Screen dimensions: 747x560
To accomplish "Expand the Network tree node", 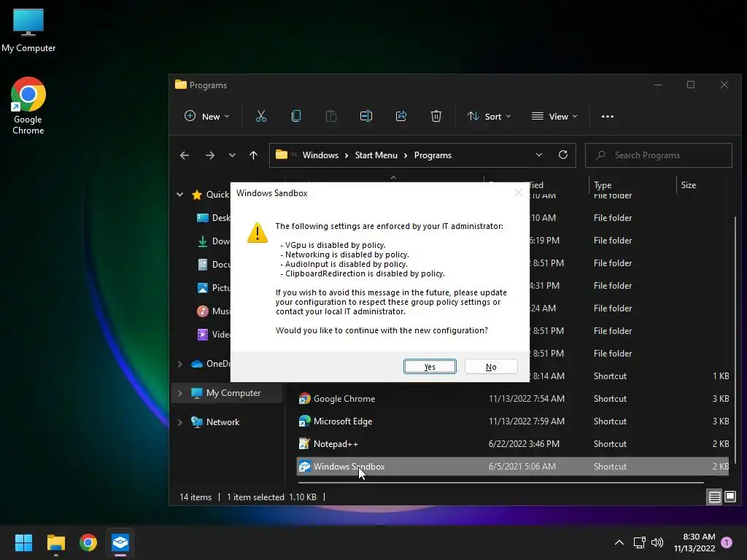I will tap(179, 422).
